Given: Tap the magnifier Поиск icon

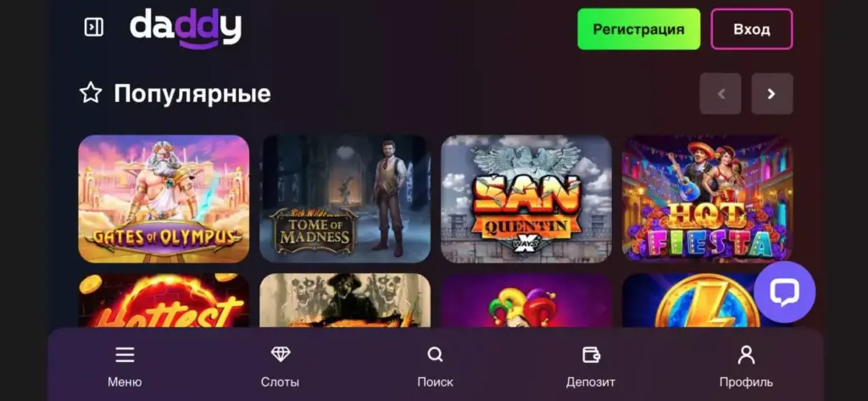Looking at the screenshot, I should [x=435, y=354].
